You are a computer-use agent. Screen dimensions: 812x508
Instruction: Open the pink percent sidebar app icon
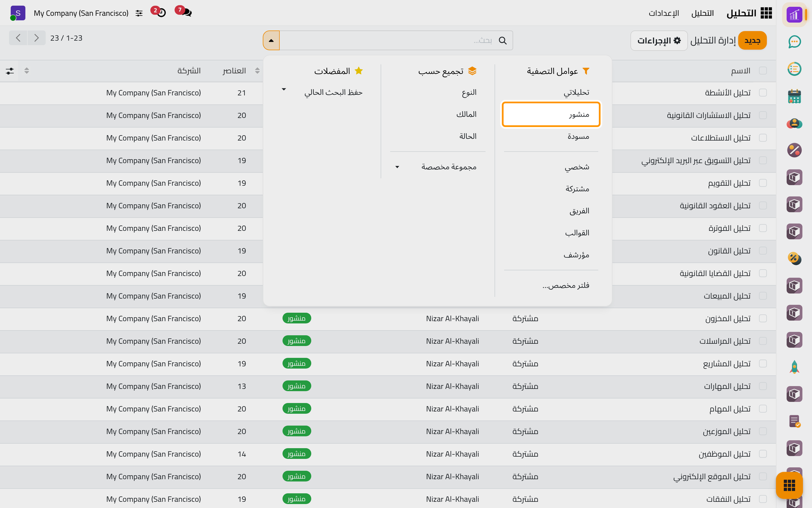coord(794,150)
